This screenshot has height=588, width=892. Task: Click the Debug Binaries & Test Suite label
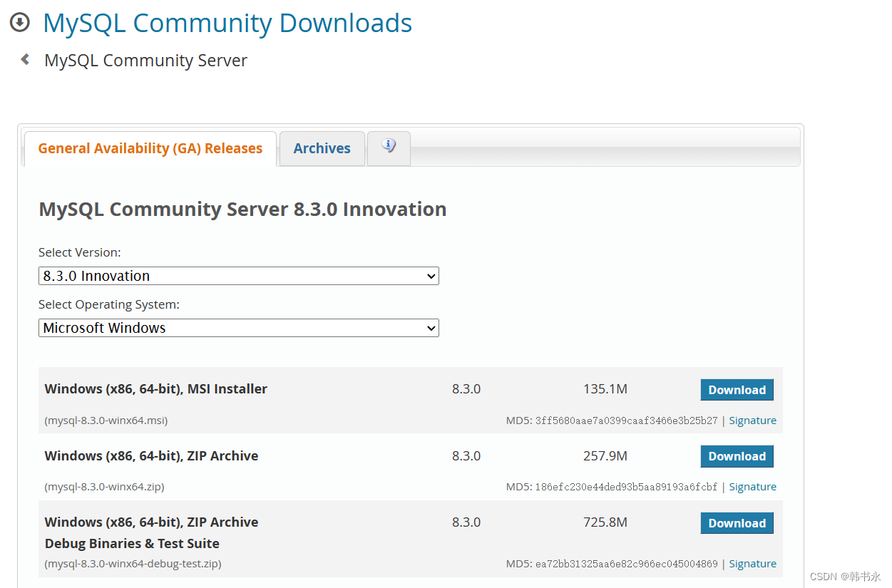point(132,544)
